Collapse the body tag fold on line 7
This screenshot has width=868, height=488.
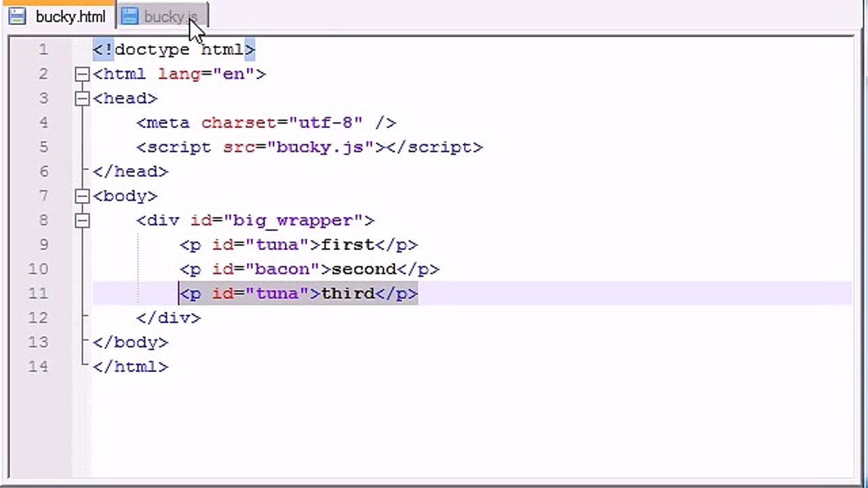(x=82, y=196)
